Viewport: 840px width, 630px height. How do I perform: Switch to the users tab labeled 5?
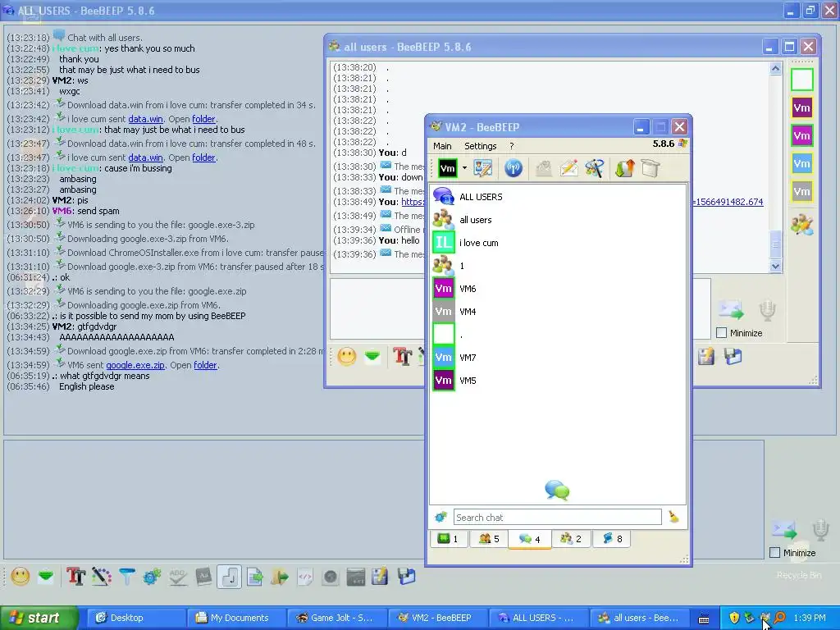[x=489, y=539]
